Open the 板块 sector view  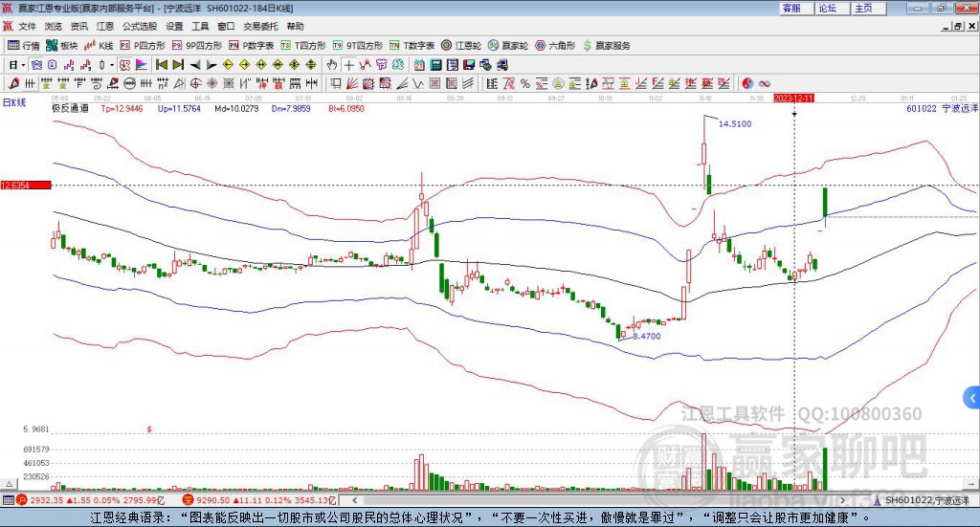[62, 46]
